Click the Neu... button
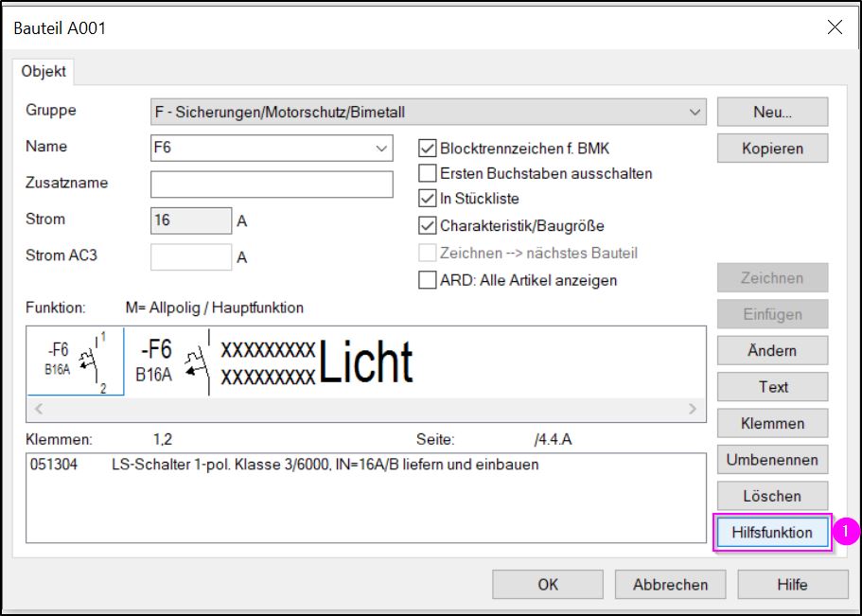Screen dimensions: 862x616 coord(772,113)
